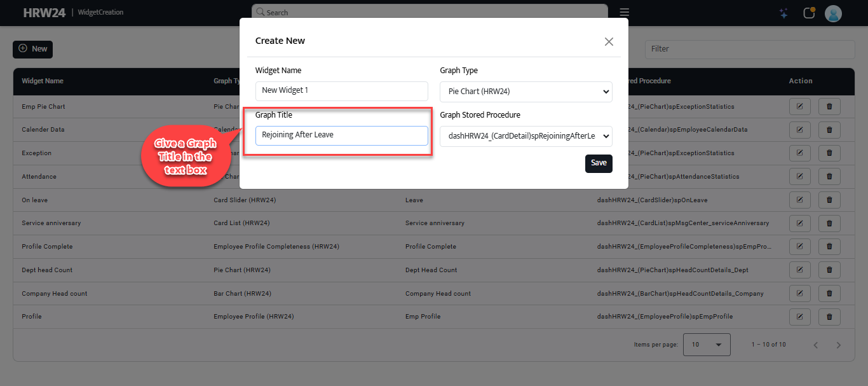Click into the Widget Name field
This screenshot has height=386, width=868.
click(341, 91)
